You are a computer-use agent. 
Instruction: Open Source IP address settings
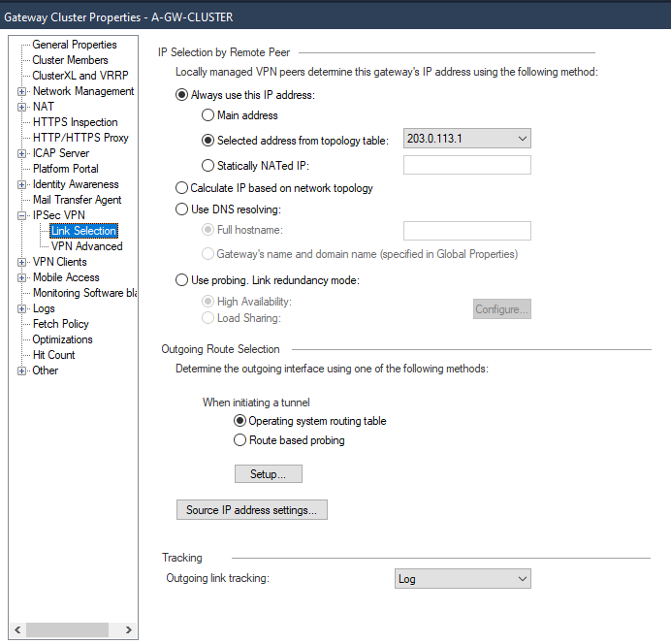coord(251,510)
